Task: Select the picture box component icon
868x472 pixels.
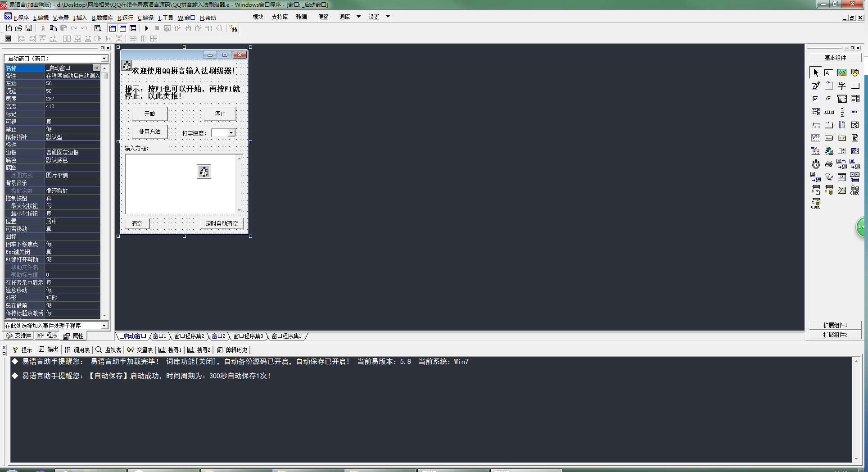Action: pos(842,73)
